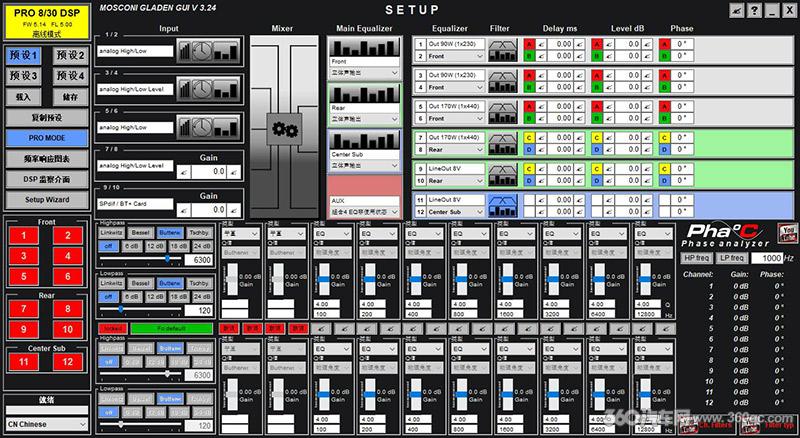Click the signal ramp icon for input 5/6

click(185, 127)
